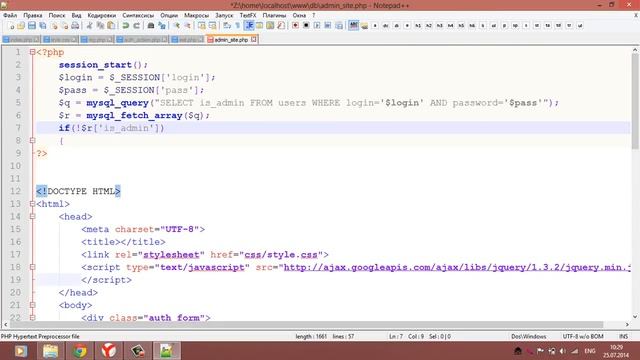Click the mysql_query function name
Image resolution: width=640 pixels, height=360 pixels.
click(118, 103)
